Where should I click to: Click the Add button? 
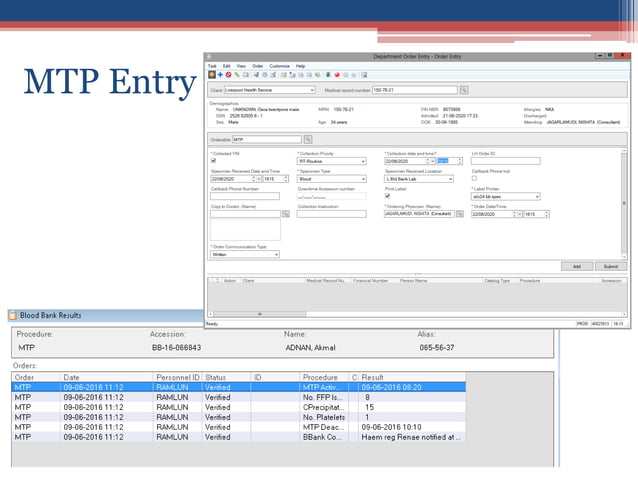click(x=576, y=266)
